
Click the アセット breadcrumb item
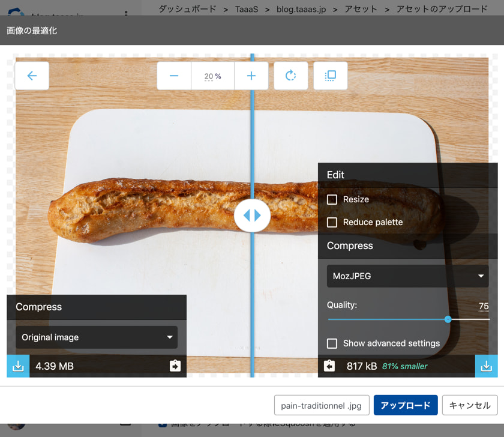[x=361, y=9]
